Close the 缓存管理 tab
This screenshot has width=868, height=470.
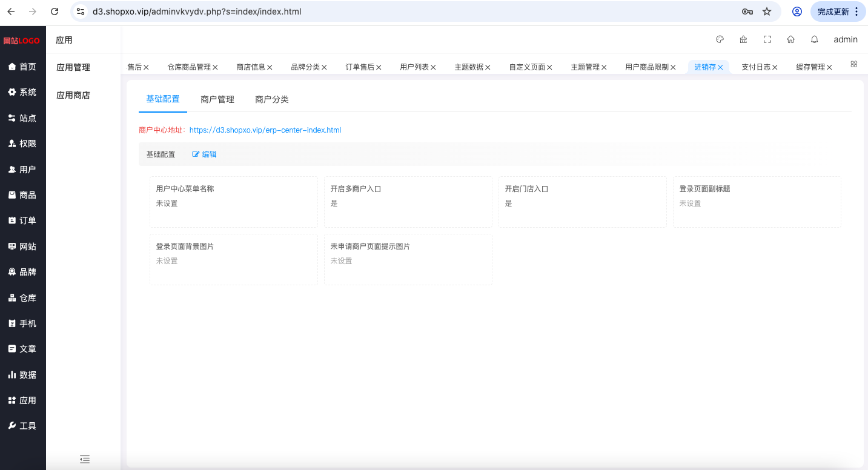point(829,67)
